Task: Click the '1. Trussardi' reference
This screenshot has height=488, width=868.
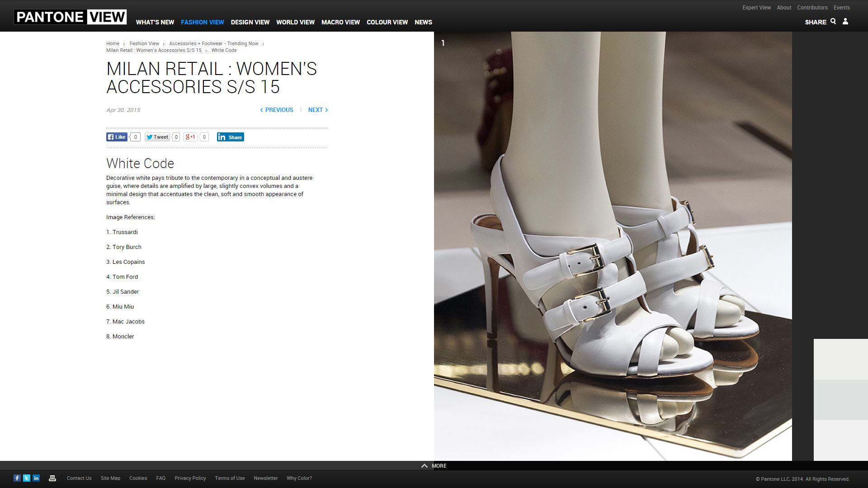Action: pos(122,232)
